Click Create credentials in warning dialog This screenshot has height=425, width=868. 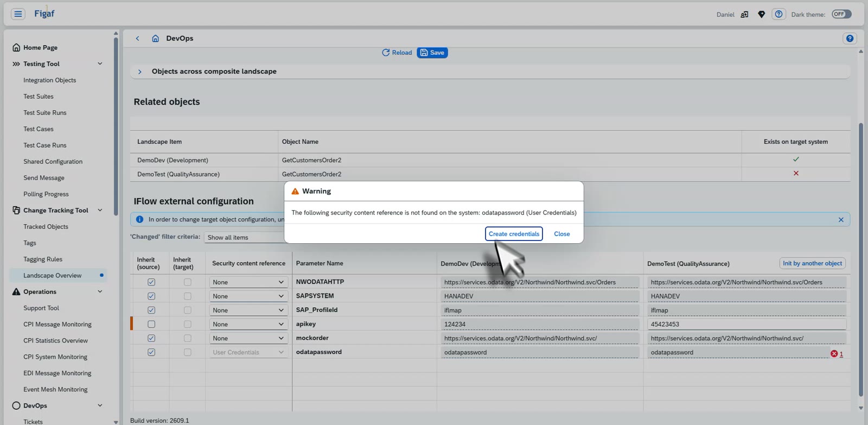tap(514, 234)
